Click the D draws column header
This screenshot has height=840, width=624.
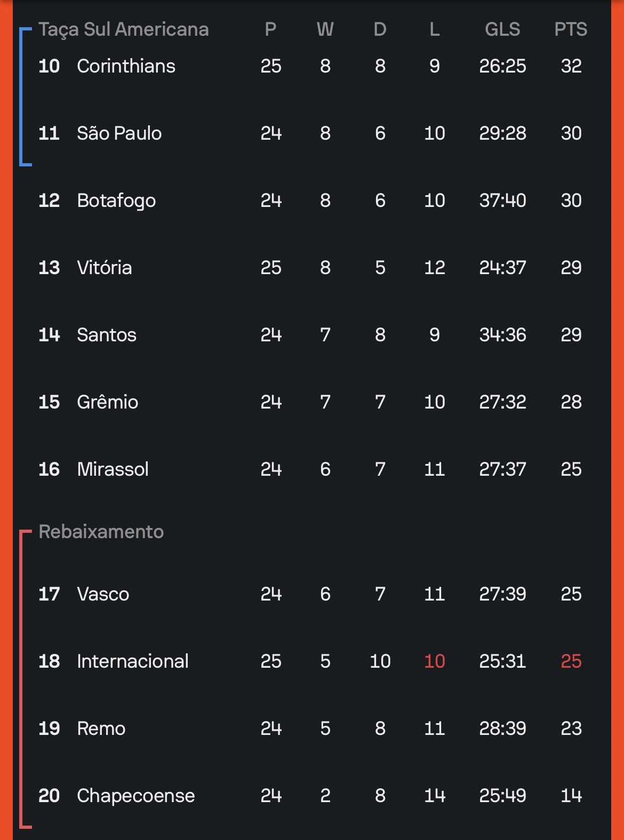click(380, 29)
